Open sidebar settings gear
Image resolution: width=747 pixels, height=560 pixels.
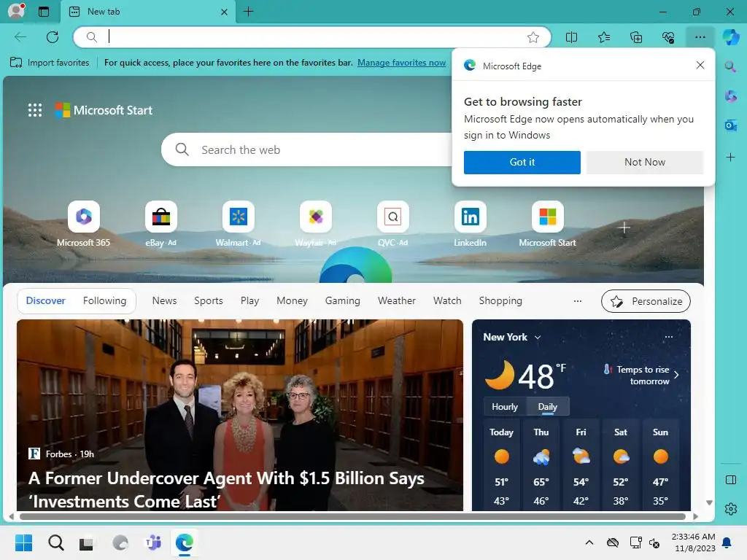pyautogui.click(x=730, y=509)
